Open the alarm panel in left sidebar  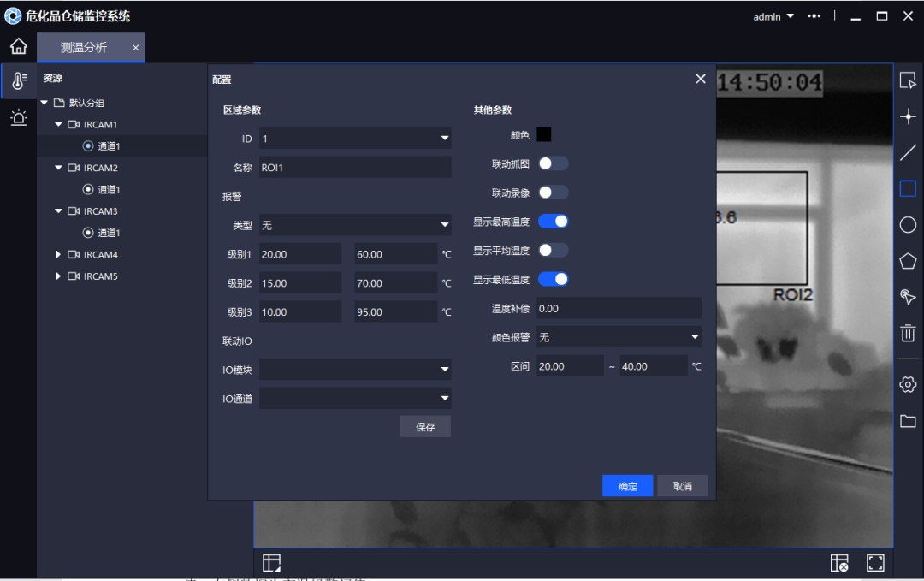pos(18,117)
